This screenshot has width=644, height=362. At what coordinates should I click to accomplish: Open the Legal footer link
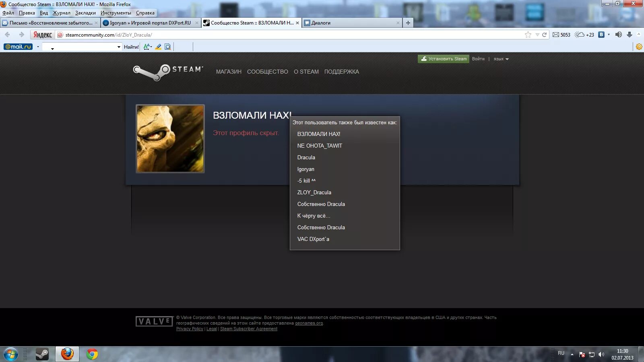pos(212,329)
